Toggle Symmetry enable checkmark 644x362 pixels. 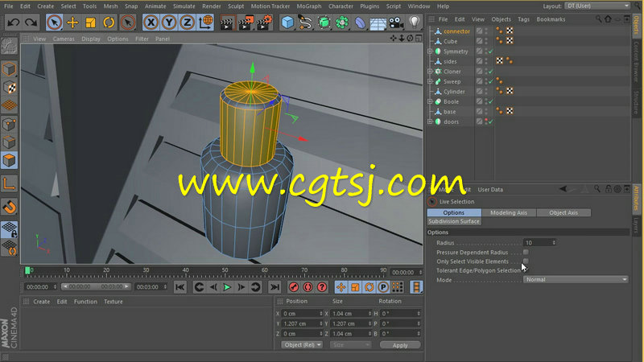[491, 51]
